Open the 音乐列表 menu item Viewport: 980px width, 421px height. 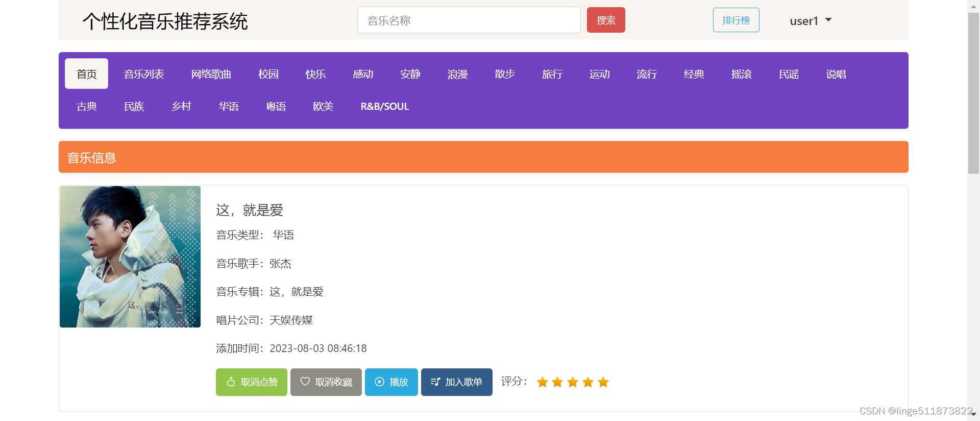click(144, 74)
